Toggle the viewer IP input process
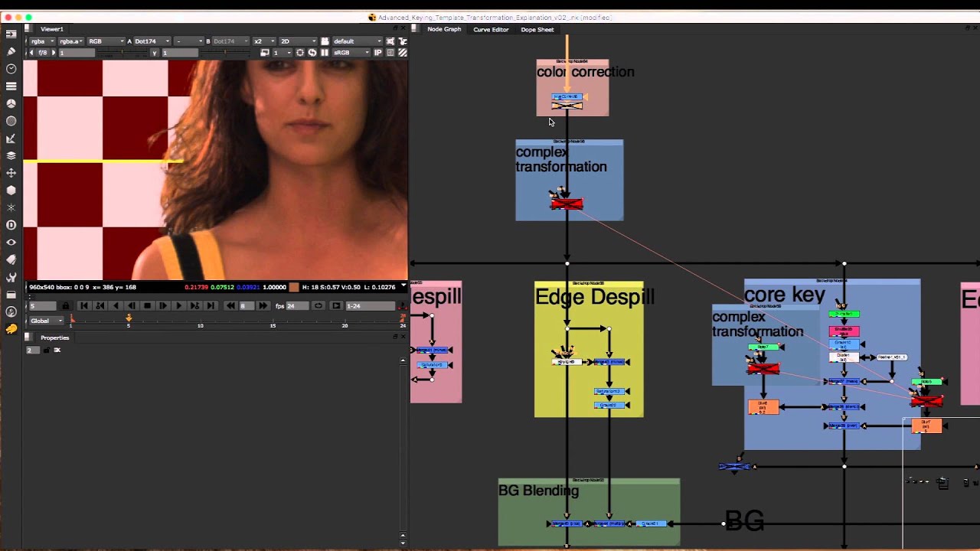 [x=378, y=53]
